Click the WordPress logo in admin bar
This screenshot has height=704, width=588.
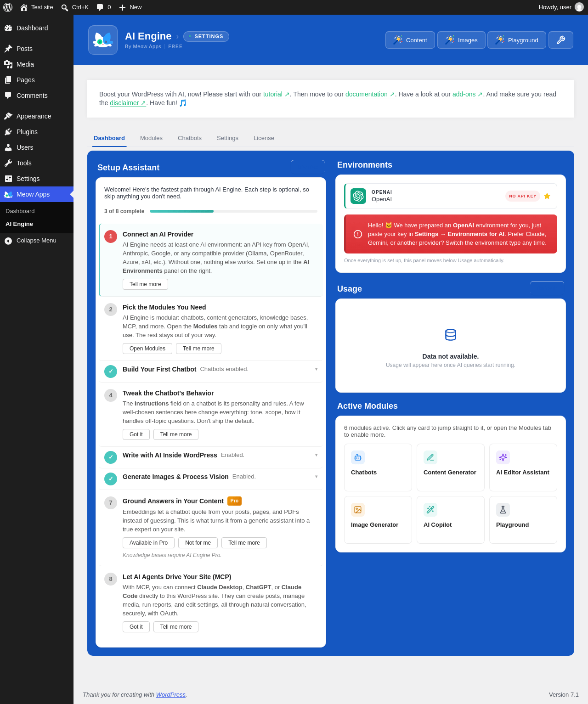tap(8, 7)
